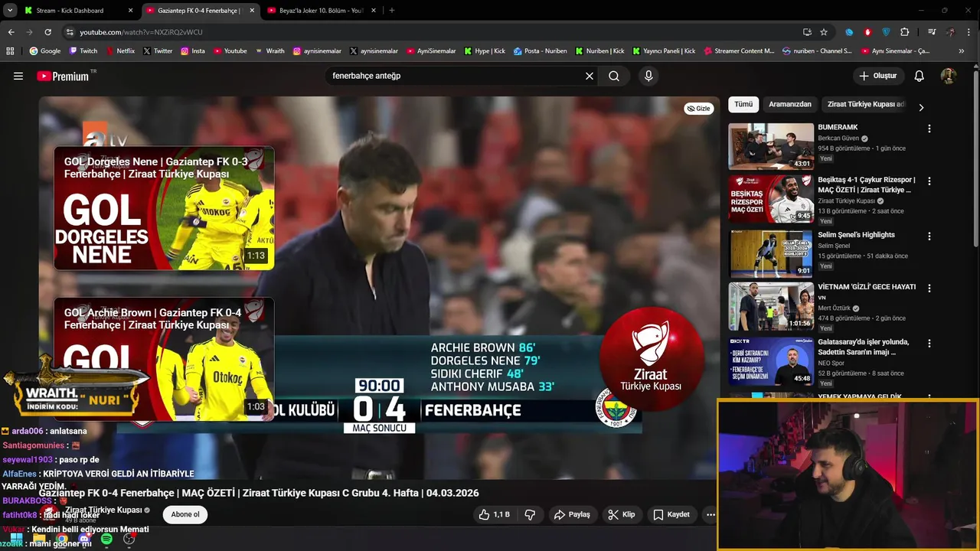
Task: Open the browser extensions puzzle icon
Action: pyautogui.click(x=904, y=32)
